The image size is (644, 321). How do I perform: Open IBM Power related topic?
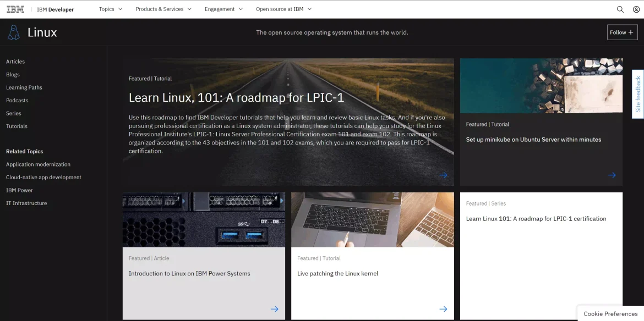coord(19,190)
